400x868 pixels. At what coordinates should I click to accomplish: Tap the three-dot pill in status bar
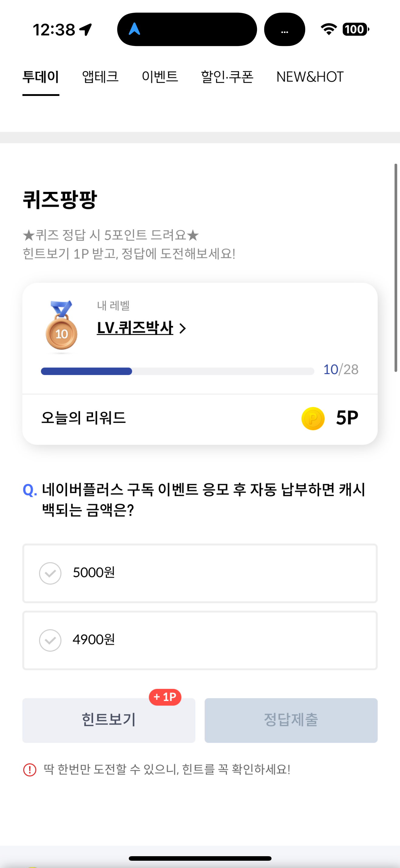285,29
